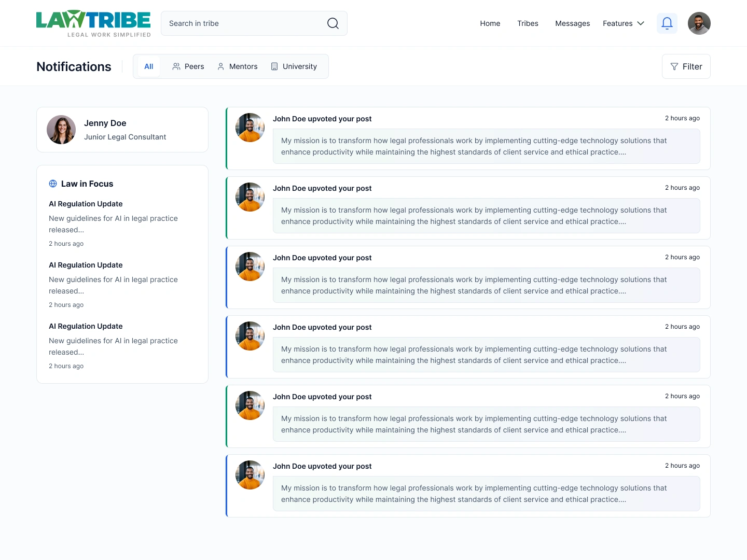Open the sixth notification's post excerpt
The height and width of the screenshot is (560, 747).
[487, 494]
